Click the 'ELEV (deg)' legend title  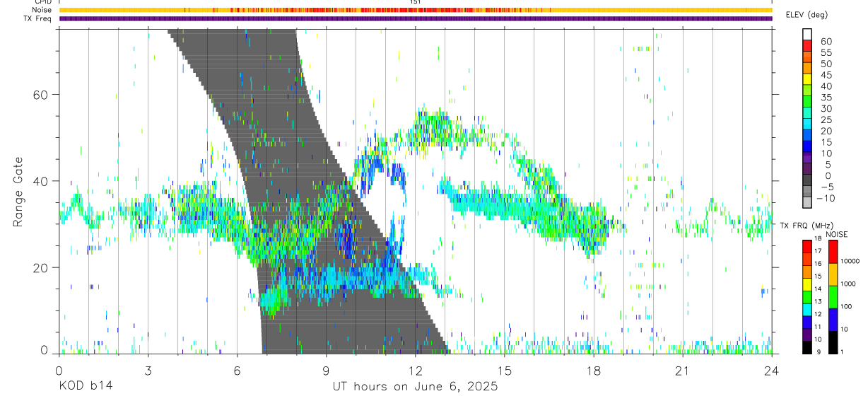[807, 15]
